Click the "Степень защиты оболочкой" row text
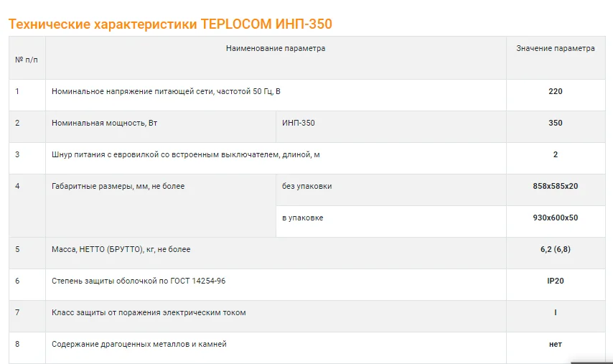613x364 pixels. pyautogui.click(x=139, y=281)
